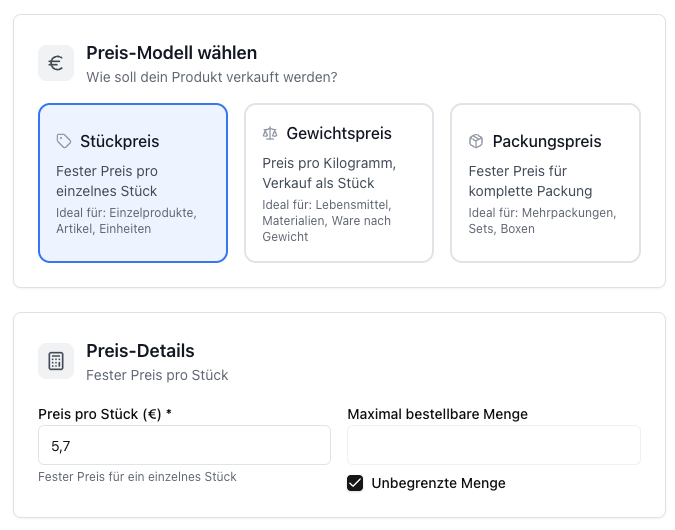Select the Stückpreis pricing model card
Screen dimensions: 675x530
[x=133, y=183]
